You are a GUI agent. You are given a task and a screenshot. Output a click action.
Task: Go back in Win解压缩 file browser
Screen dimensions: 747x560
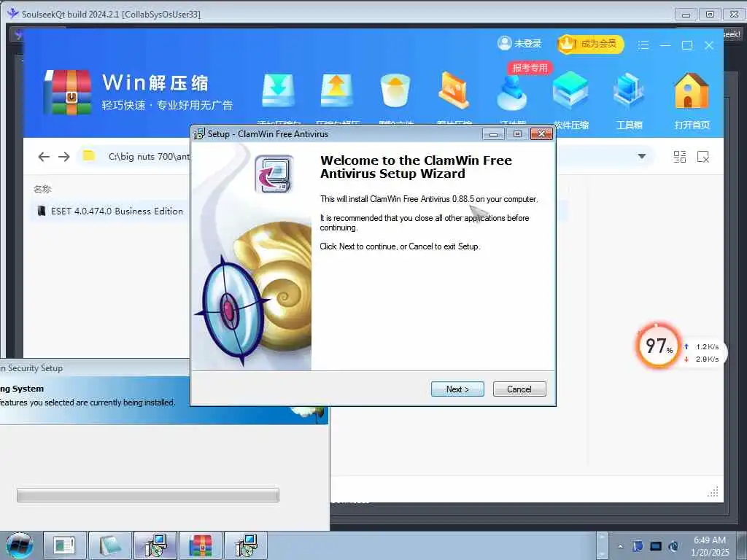point(44,157)
